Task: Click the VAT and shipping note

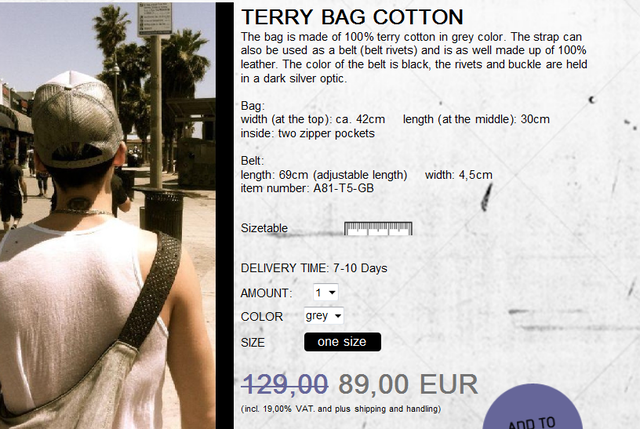Action: 341,408
